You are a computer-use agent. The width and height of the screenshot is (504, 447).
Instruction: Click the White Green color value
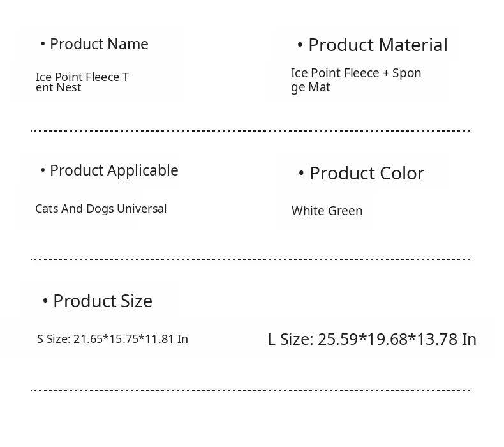pos(327,211)
